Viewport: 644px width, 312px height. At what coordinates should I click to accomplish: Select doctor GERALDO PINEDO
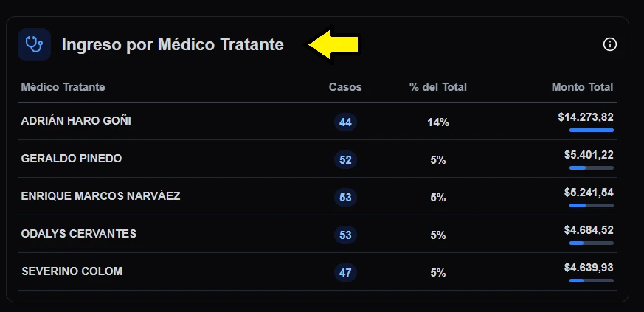[72, 158]
